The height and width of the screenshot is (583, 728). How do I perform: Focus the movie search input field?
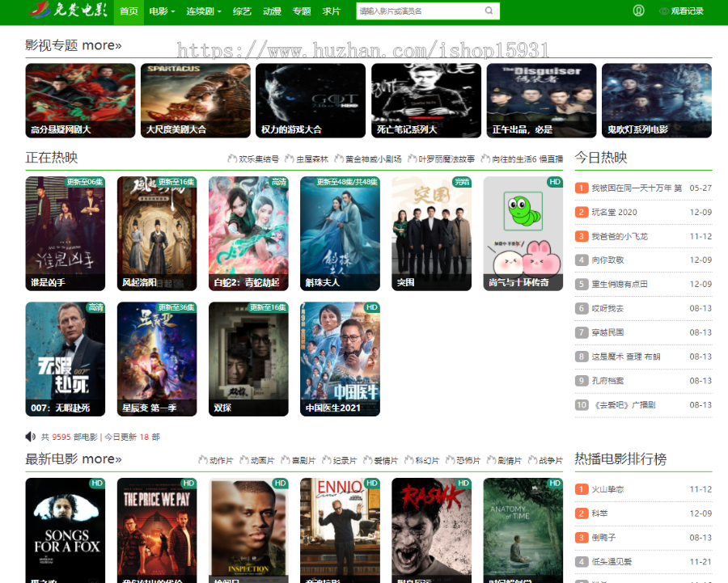pos(420,11)
